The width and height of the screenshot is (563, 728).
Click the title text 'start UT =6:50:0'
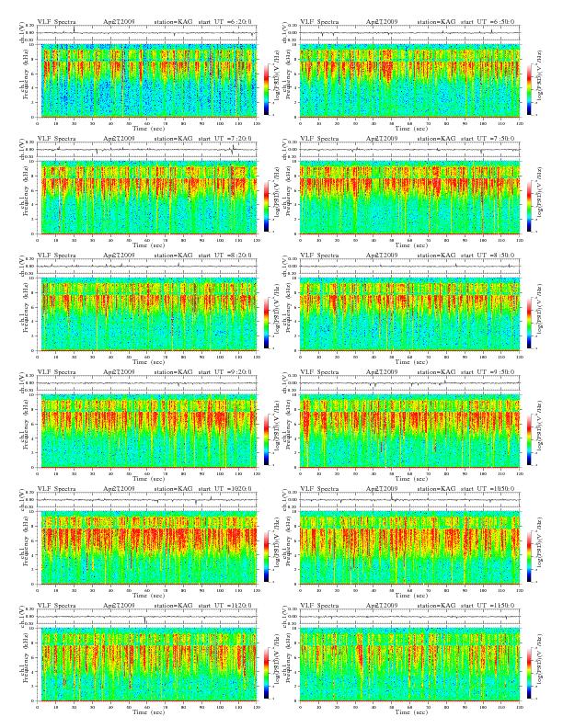tap(488, 22)
